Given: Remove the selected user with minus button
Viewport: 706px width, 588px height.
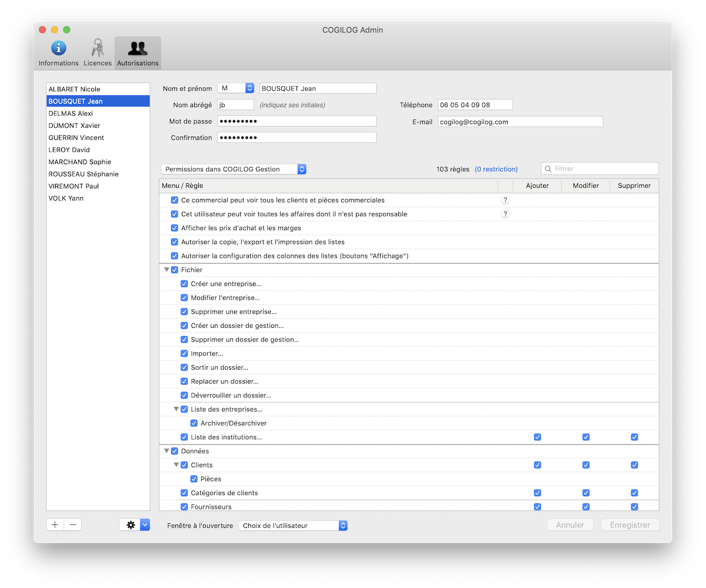Looking at the screenshot, I should pyautogui.click(x=73, y=525).
